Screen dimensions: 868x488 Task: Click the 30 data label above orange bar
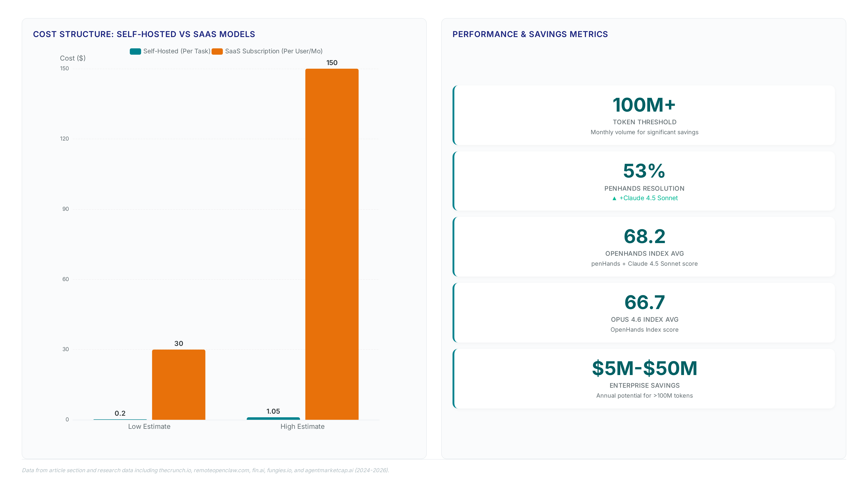pos(179,343)
